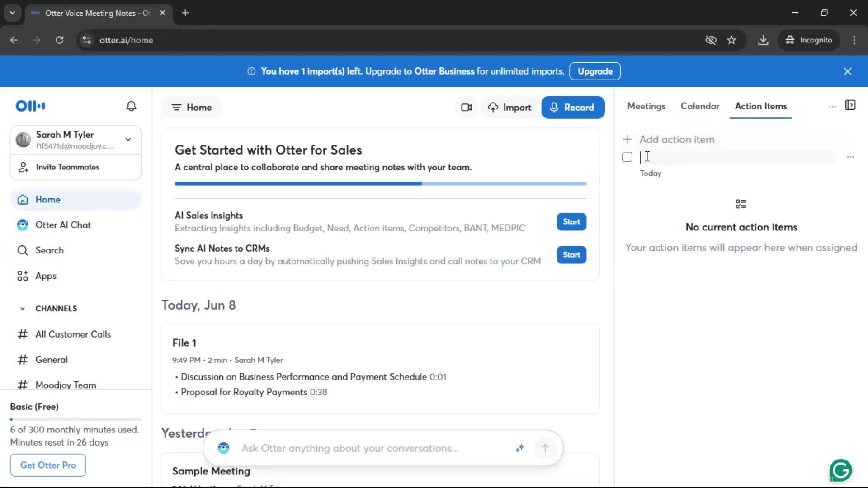Click the site information icon in the address bar
Image resolution: width=868 pixels, height=488 pixels.
87,40
